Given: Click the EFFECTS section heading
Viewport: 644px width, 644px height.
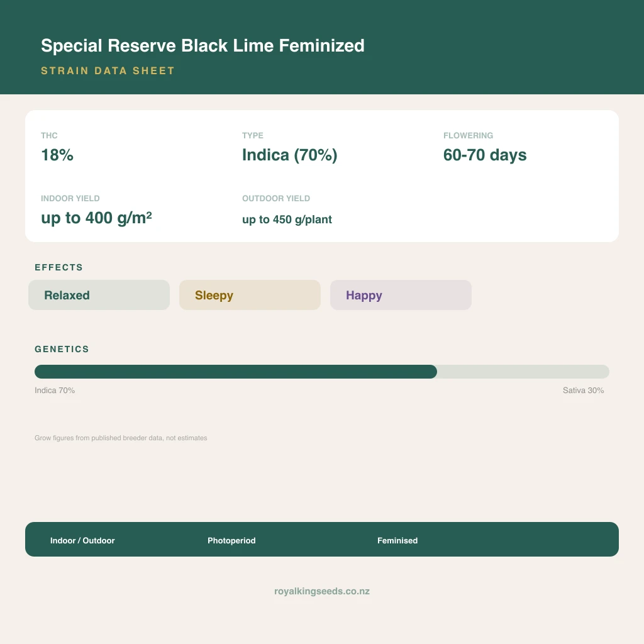Looking at the screenshot, I should click(58, 267).
